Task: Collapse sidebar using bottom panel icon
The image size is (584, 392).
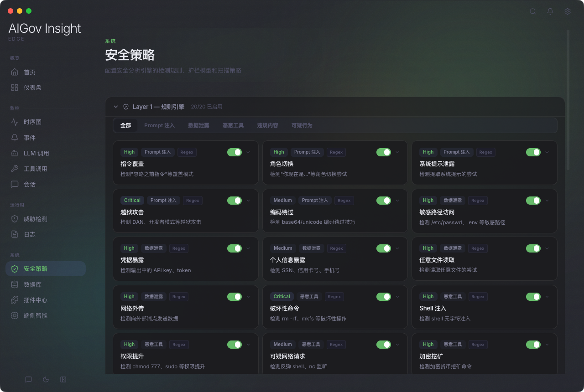Action: click(63, 379)
